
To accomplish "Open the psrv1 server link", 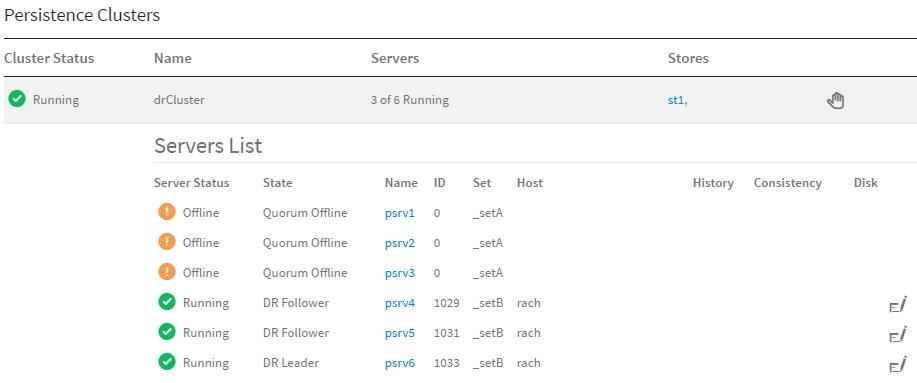I will click(x=399, y=213).
